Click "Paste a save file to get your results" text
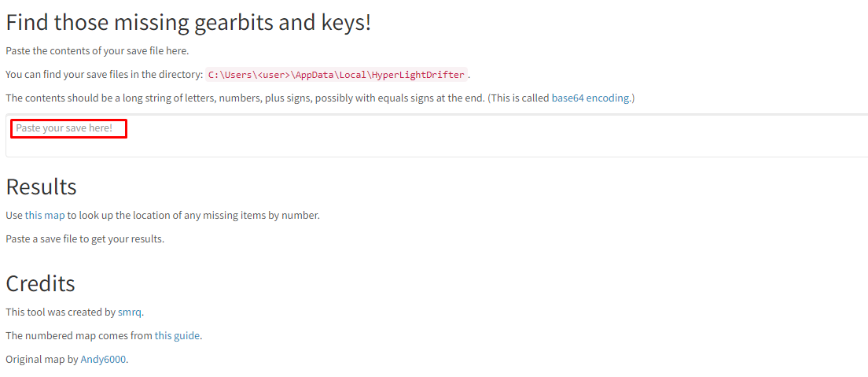The image size is (868, 377). click(x=85, y=238)
